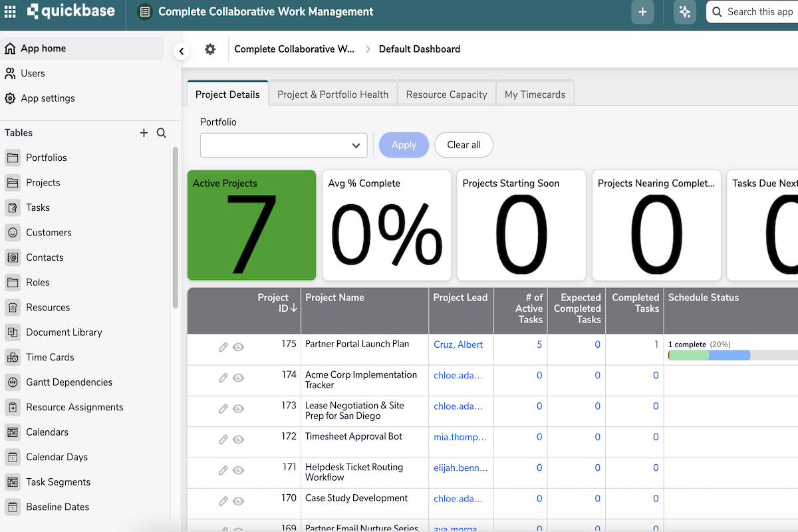Click the Clear all button
This screenshot has width=798, height=532.
click(x=464, y=145)
